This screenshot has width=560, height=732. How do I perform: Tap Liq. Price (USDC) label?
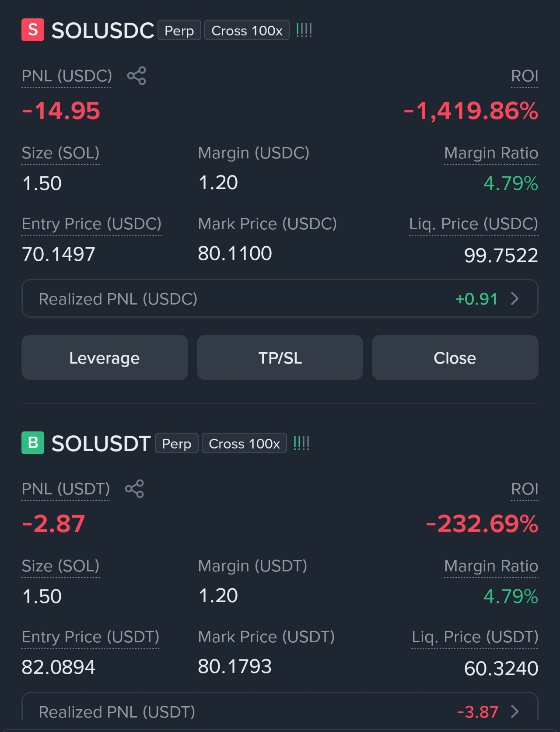point(473,224)
